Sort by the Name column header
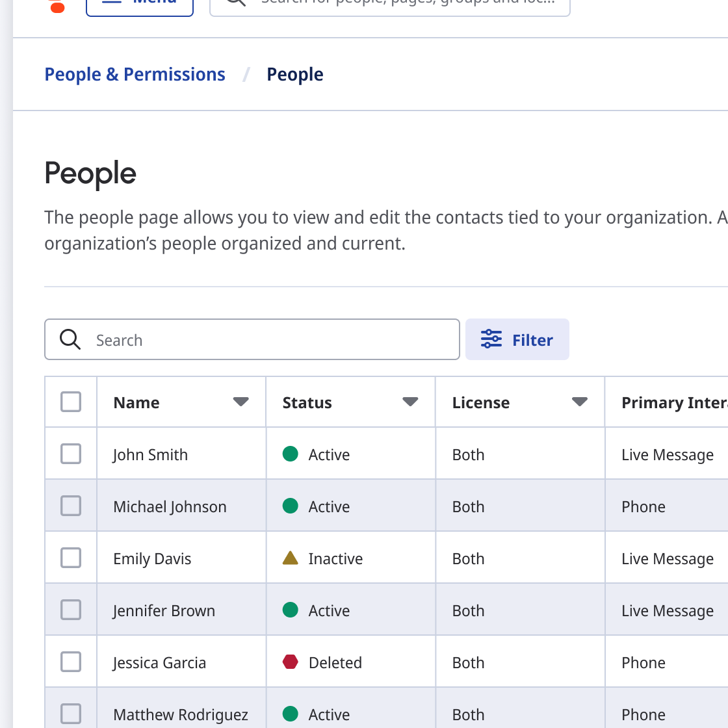 (136, 402)
